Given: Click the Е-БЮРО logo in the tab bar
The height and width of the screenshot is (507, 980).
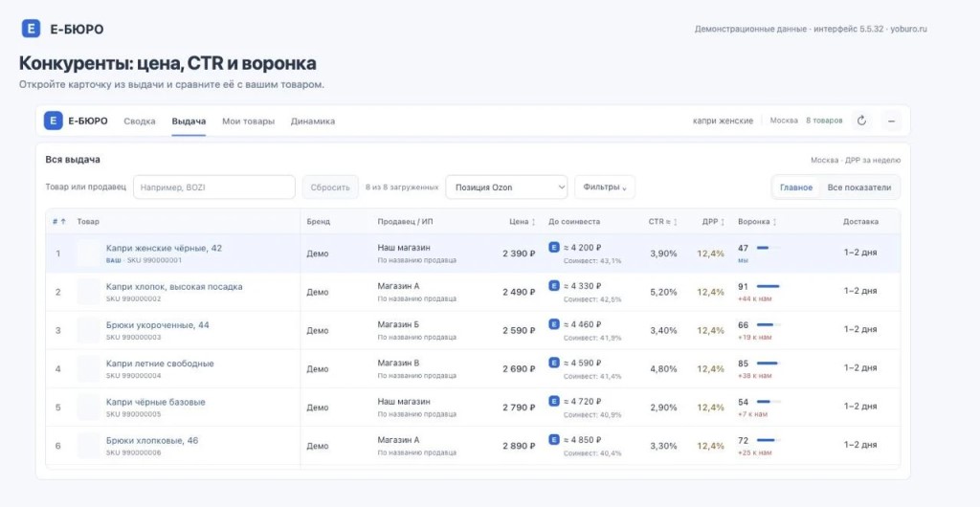Looking at the screenshot, I should coord(76,121).
